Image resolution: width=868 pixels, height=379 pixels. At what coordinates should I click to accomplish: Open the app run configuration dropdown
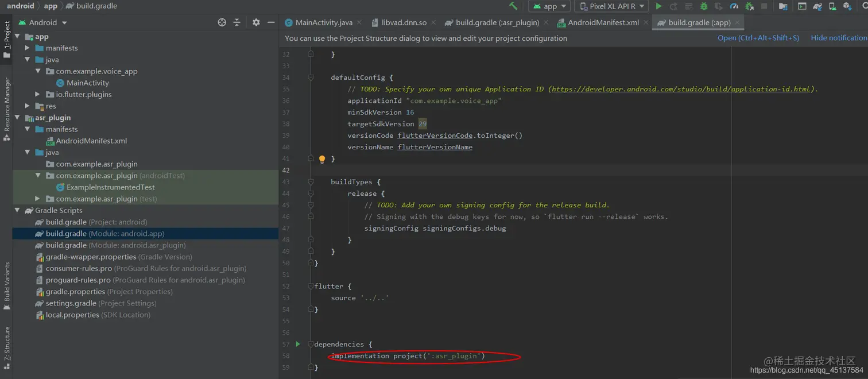point(549,6)
